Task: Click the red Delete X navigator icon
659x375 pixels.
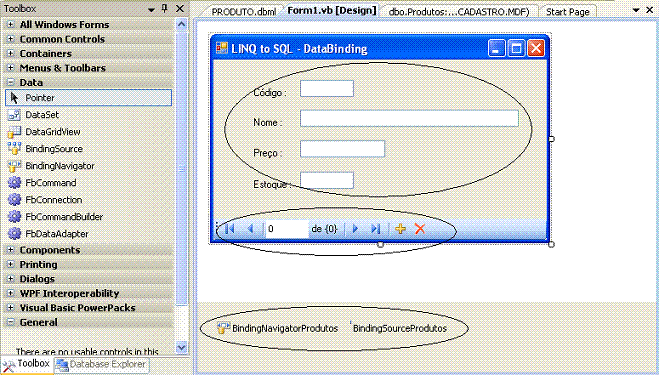Action: [x=420, y=229]
